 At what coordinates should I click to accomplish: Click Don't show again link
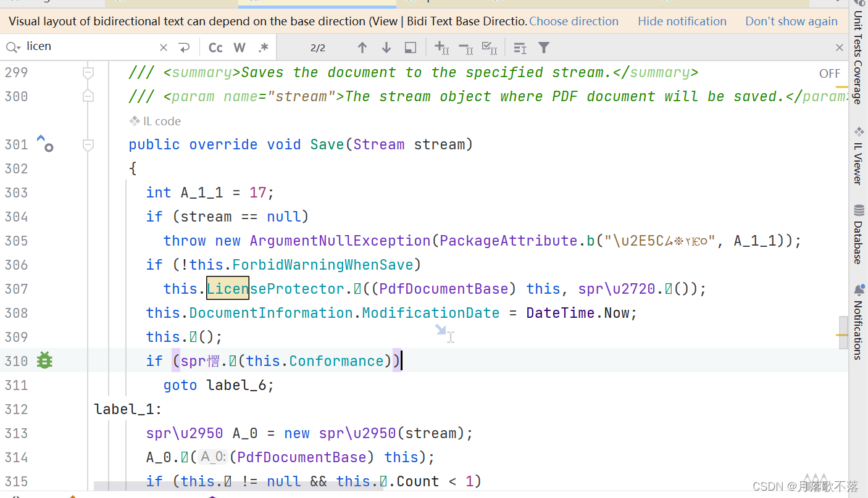pos(791,21)
